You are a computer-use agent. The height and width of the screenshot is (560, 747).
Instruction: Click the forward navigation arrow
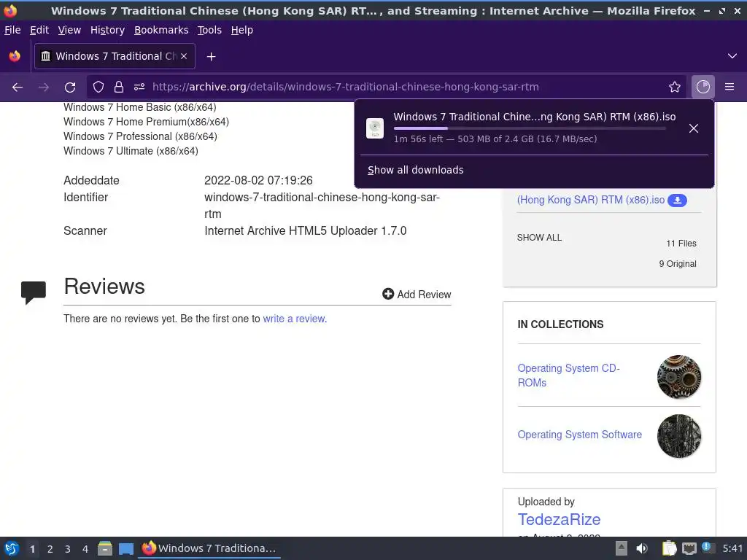click(43, 87)
